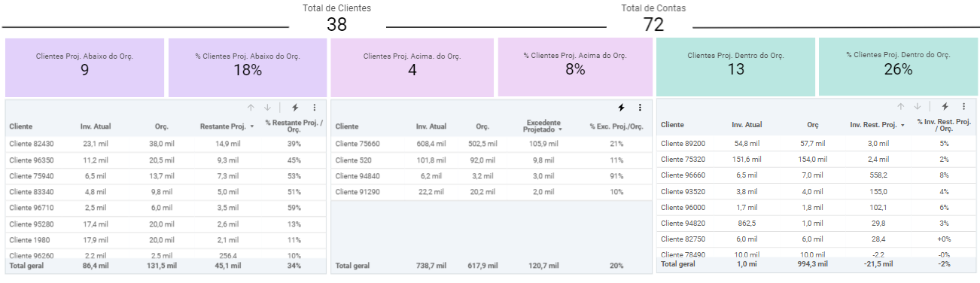Click drill up arrow in left table
The image size is (980, 283).
(251, 108)
